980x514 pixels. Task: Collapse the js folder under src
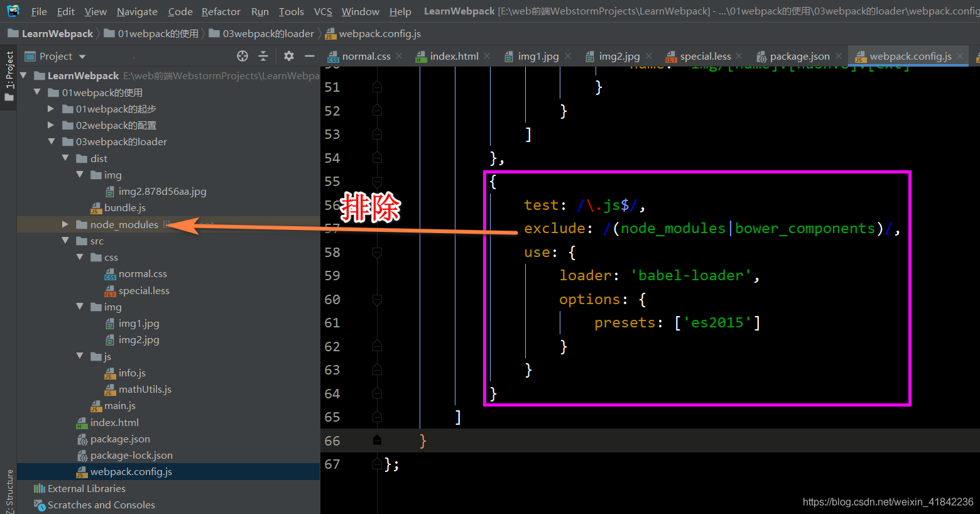click(x=80, y=356)
